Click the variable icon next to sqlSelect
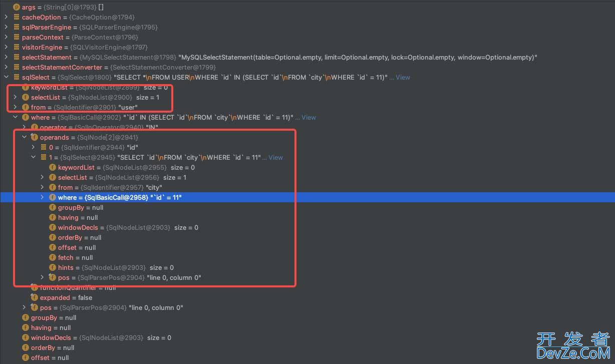The height and width of the screenshot is (364, 615). click(17, 78)
